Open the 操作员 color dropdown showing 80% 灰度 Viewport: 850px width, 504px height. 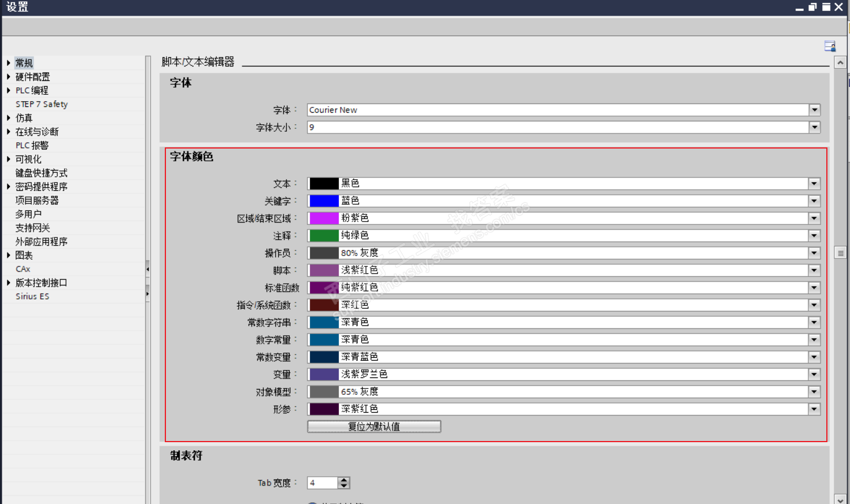click(814, 253)
